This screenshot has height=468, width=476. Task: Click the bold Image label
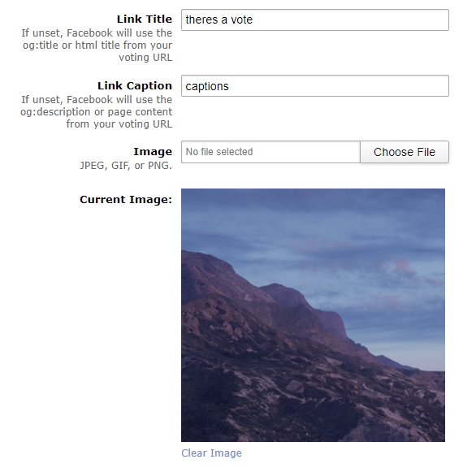[153, 152]
